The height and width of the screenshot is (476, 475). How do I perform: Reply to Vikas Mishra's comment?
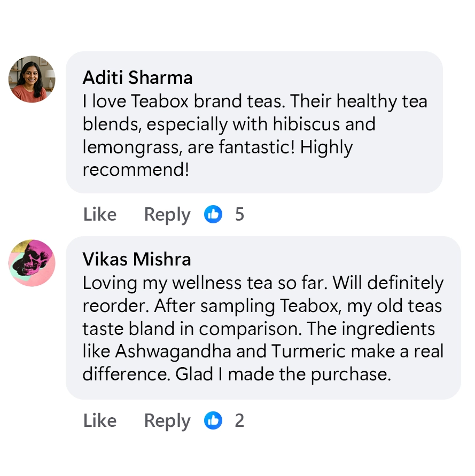(167, 422)
